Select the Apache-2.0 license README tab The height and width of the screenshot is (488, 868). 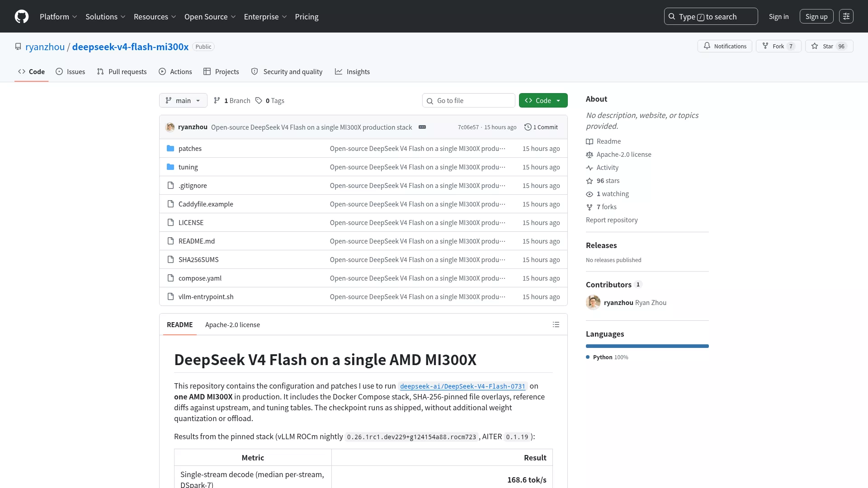coord(232,325)
